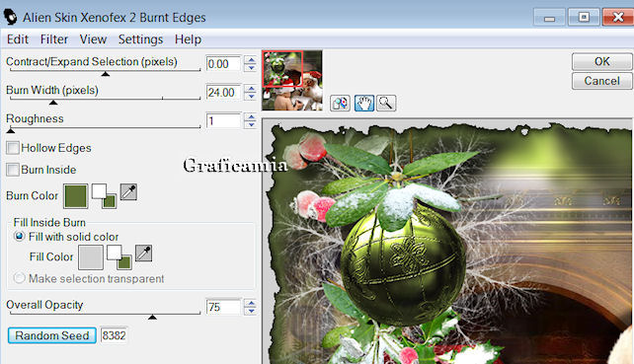The height and width of the screenshot is (364, 634).
Task: Enable the Burn Inside checkbox
Action: click(x=13, y=170)
